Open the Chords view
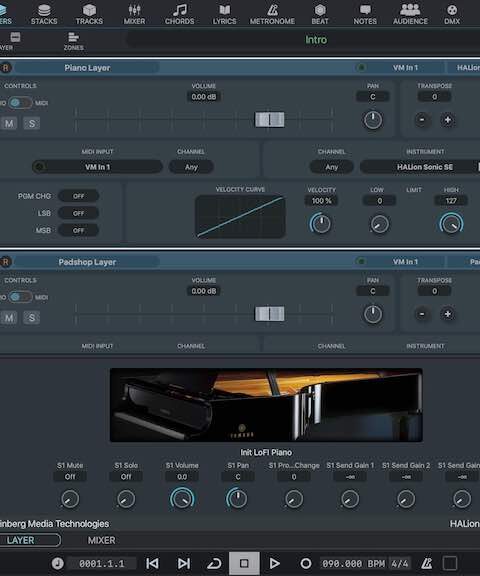 pos(180,14)
